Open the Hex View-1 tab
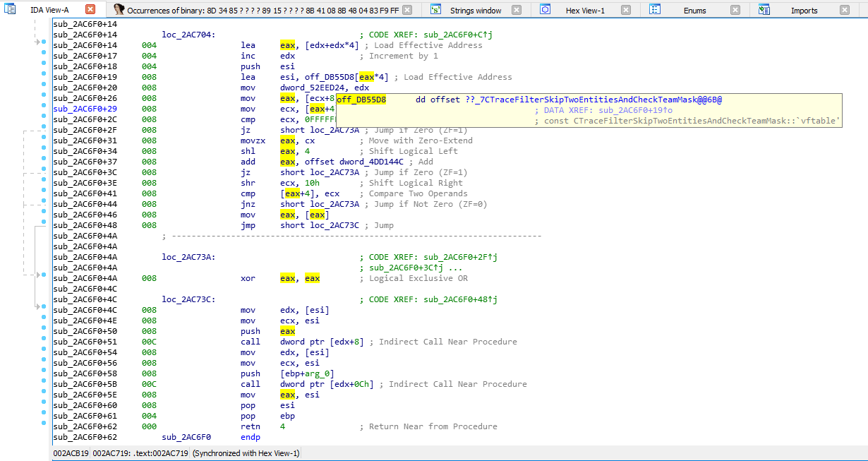This screenshot has width=868, height=461. tap(585, 11)
